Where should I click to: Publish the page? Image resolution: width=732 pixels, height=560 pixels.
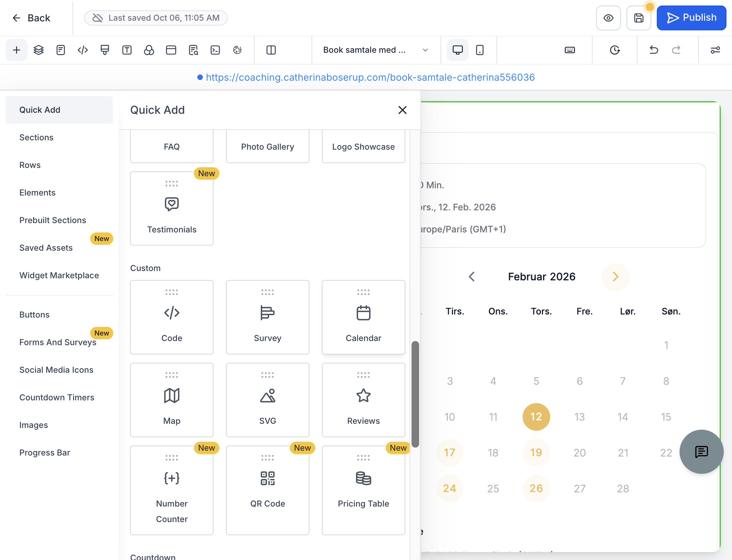(x=691, y=18)
